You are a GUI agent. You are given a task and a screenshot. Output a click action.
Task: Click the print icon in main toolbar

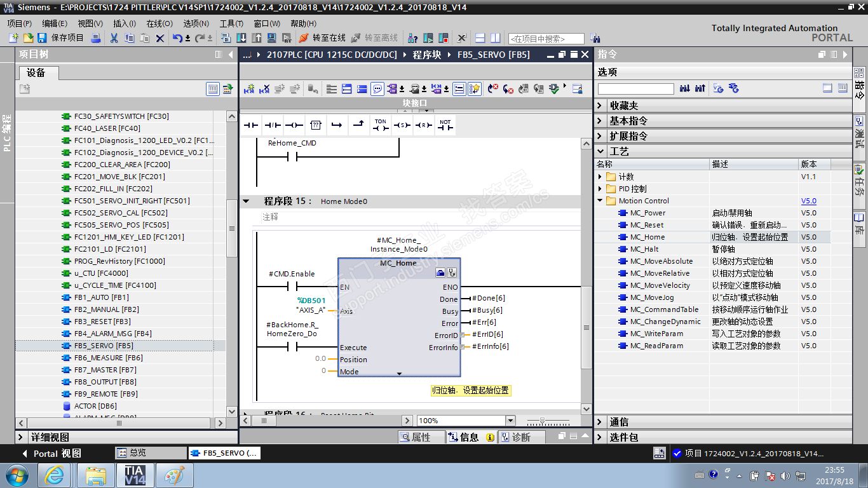[95, 38]
